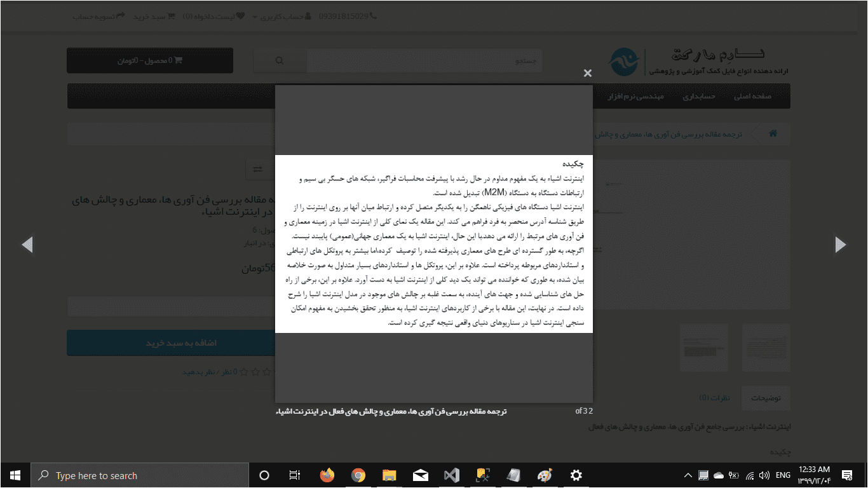Open Chrome from the taskbar
This screenshot has height=488, width=868.
point(358,475)
